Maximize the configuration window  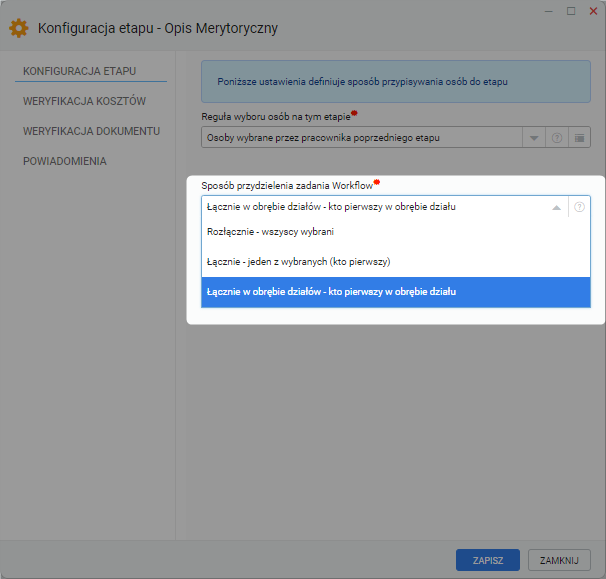coord(571,11)
